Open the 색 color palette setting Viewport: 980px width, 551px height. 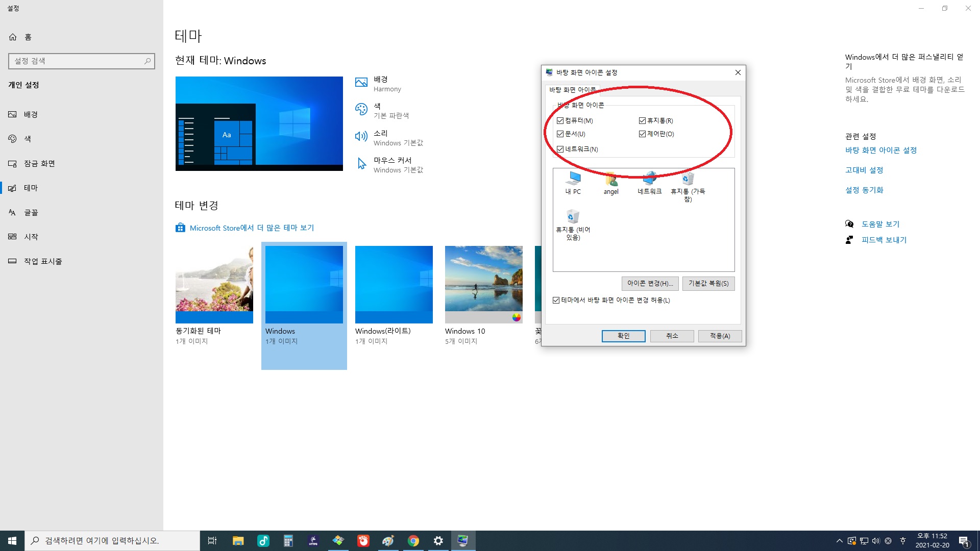tap(361, 109)
